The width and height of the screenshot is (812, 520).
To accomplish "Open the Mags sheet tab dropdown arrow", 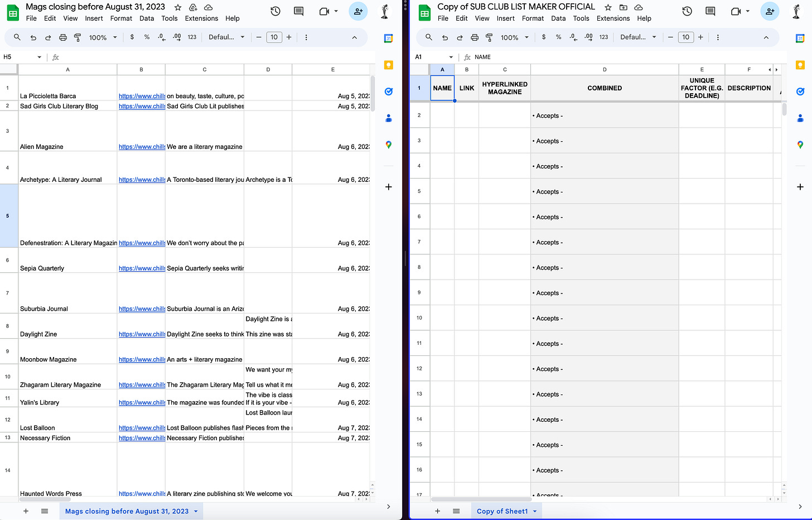I will click(196, 512).
